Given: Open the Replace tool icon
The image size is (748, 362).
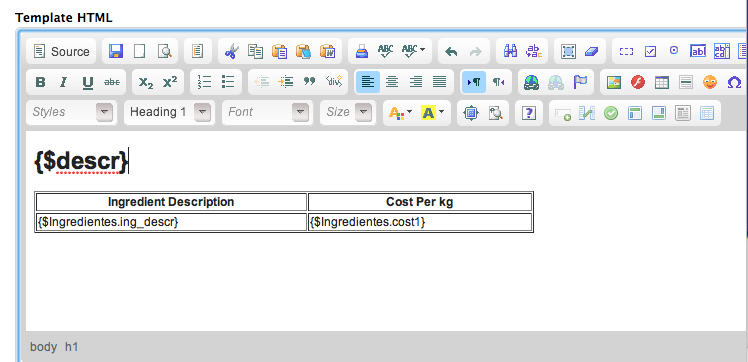Looking at the screenshot, I should click(x=534, y=51).
